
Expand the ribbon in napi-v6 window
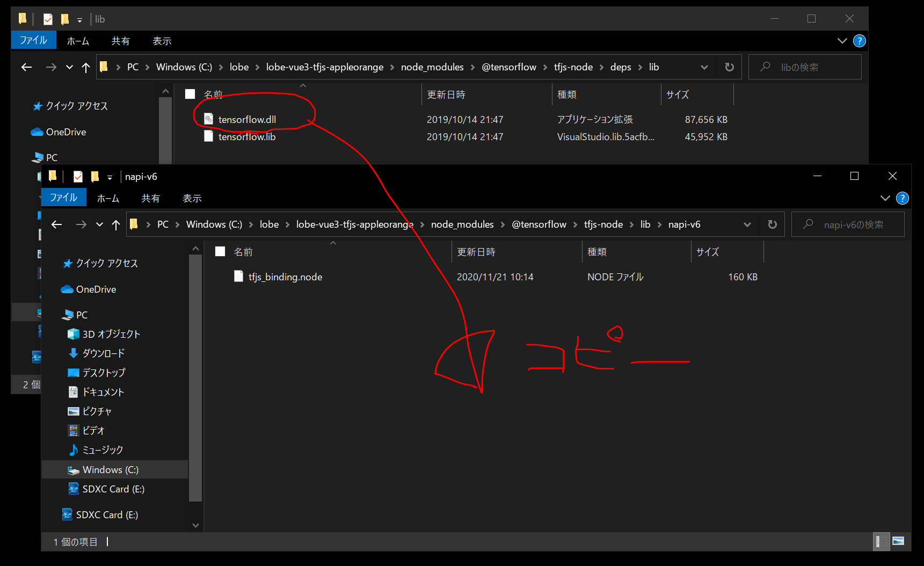tap(885, 198)
